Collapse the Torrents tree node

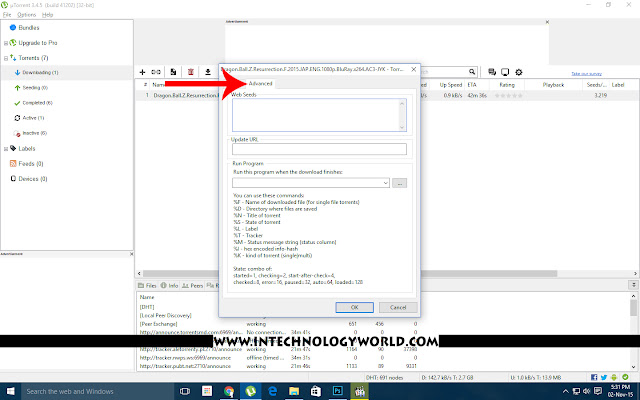pyautogui.click(x=6, y=58)
